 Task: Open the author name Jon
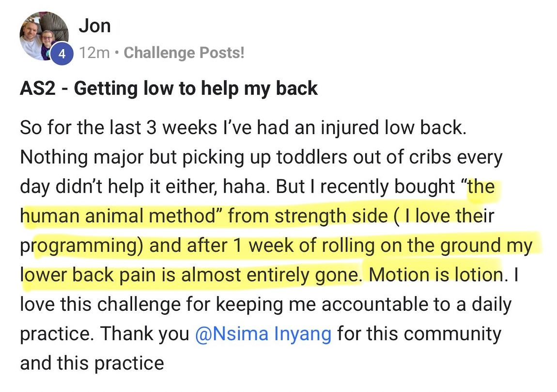(x=94, y=26)
